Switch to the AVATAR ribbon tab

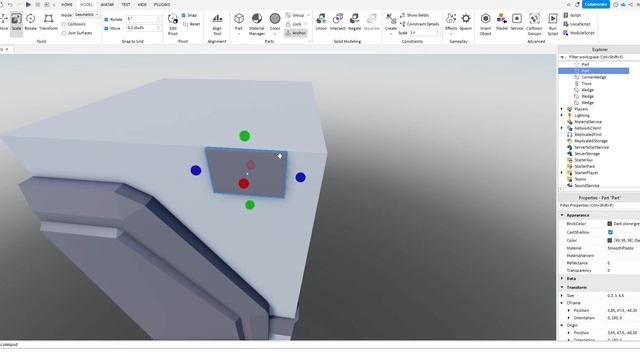[x=107, y=4]
